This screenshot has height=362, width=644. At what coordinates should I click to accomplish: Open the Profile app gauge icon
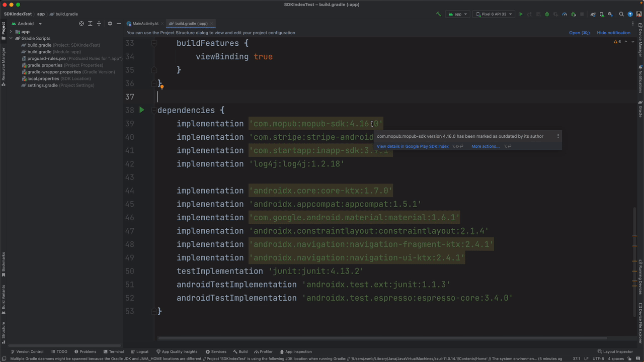(565, 14)
